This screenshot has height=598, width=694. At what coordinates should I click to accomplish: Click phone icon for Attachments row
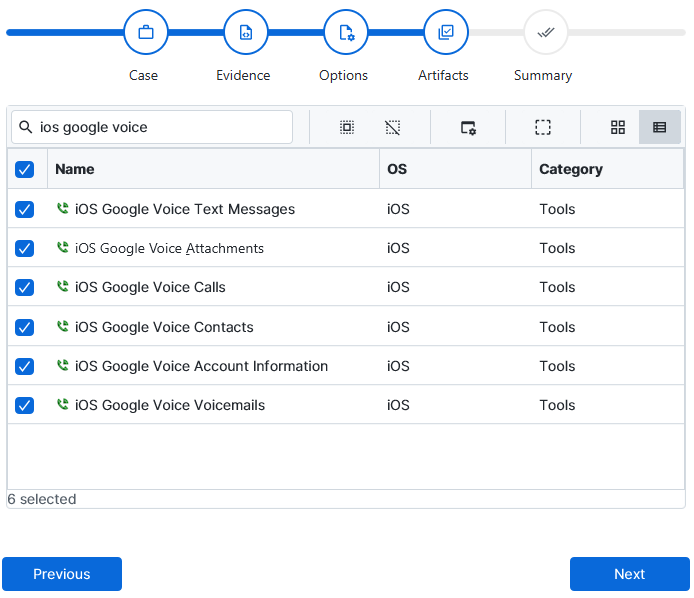(63, 247)
